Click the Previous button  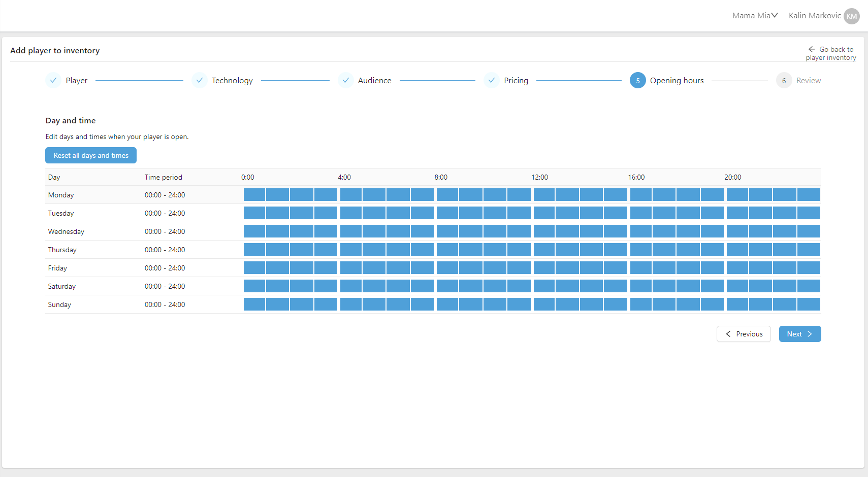(744, 334)
